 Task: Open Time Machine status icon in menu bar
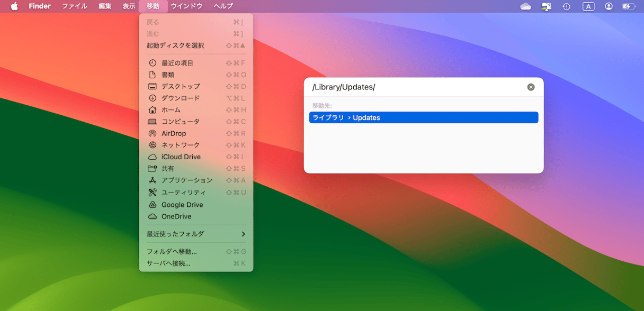566,6
